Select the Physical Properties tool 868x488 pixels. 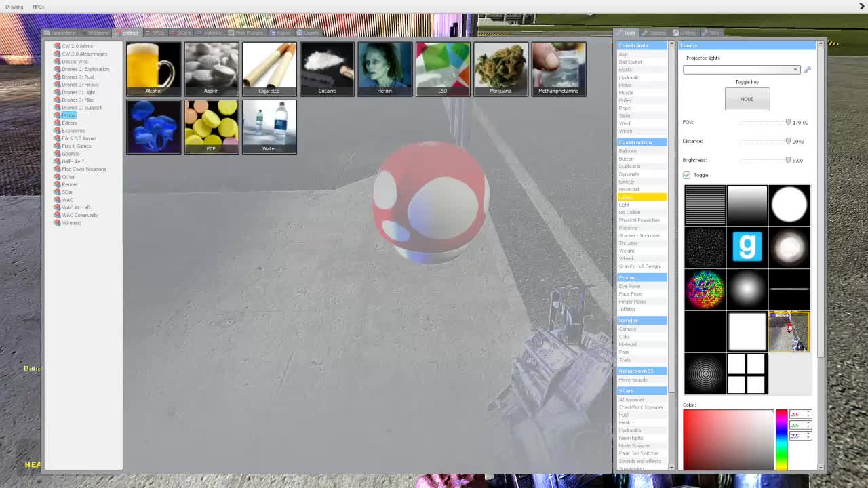639,220
